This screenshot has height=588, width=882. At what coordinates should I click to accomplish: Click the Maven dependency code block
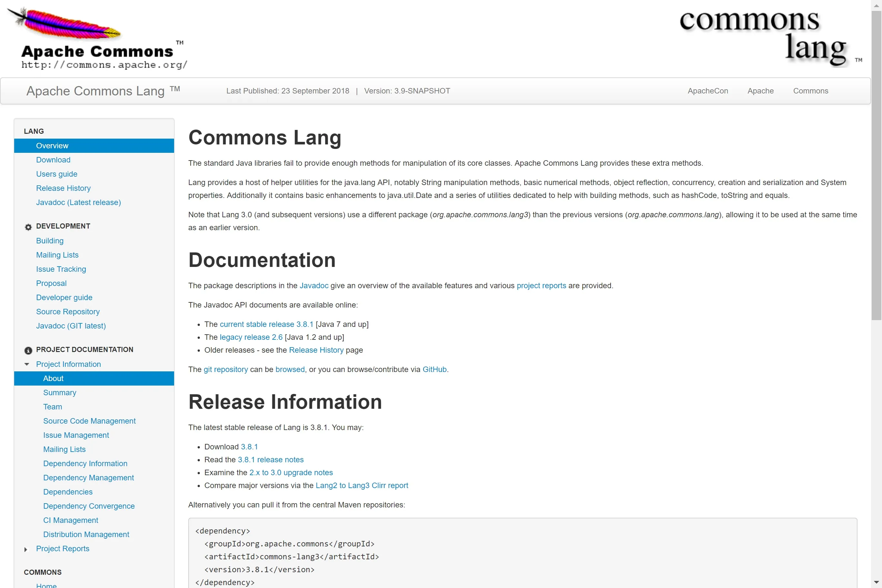coord(522,553)
